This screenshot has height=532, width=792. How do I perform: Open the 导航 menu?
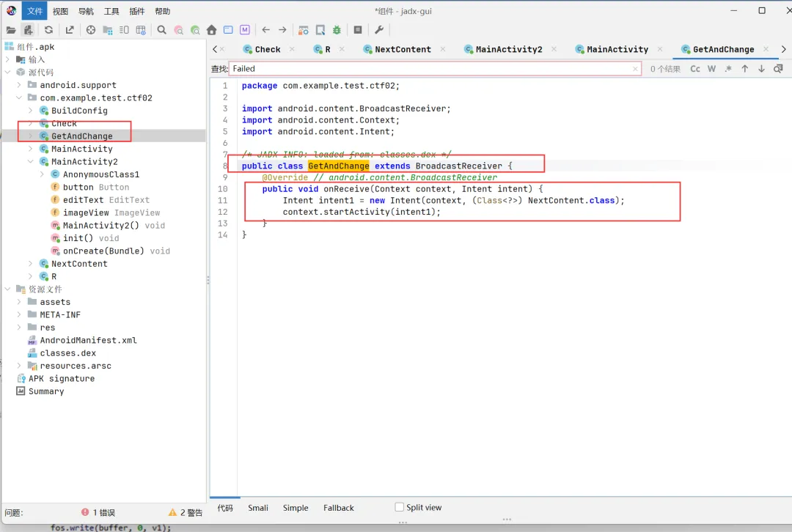[x=86, y=11]
